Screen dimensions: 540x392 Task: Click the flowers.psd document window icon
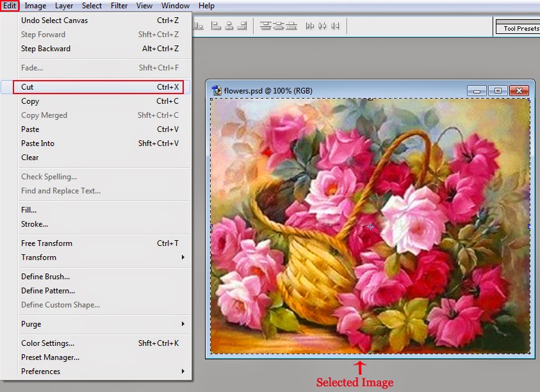click(217, 90)
